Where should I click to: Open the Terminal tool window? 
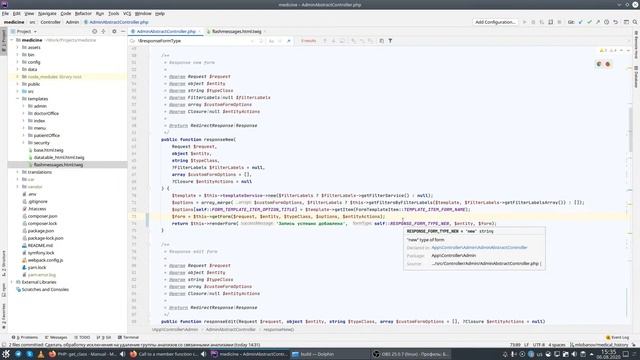[128, 338]
